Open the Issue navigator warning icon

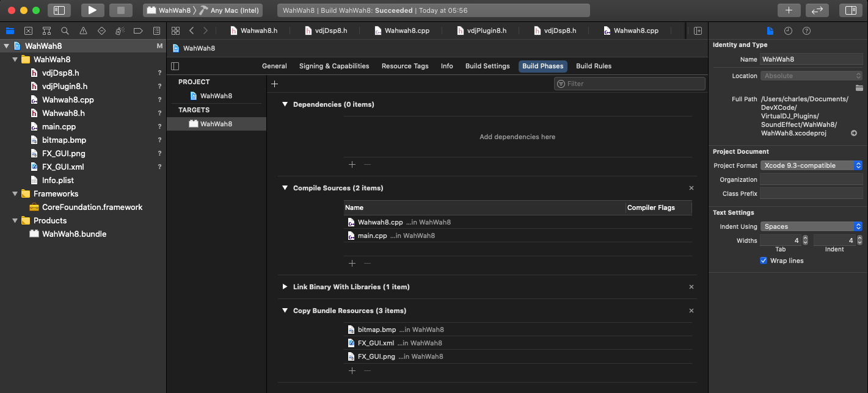[83, 31]
